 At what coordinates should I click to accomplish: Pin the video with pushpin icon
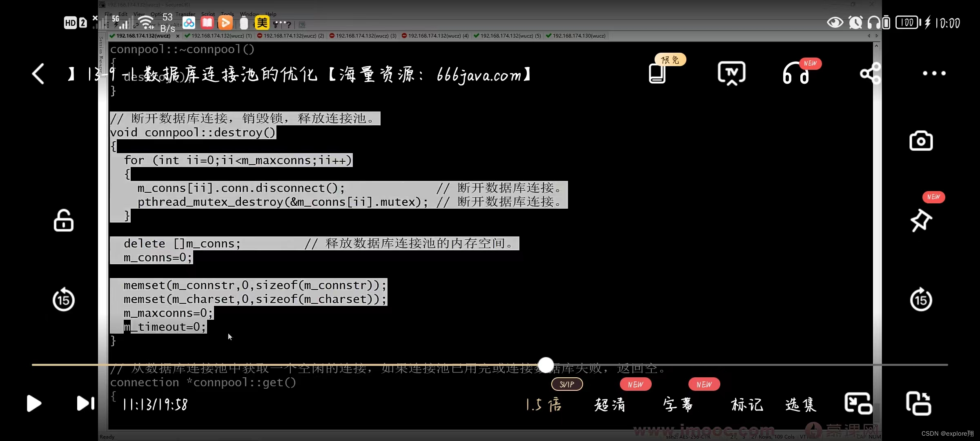(x=921, y=220)
